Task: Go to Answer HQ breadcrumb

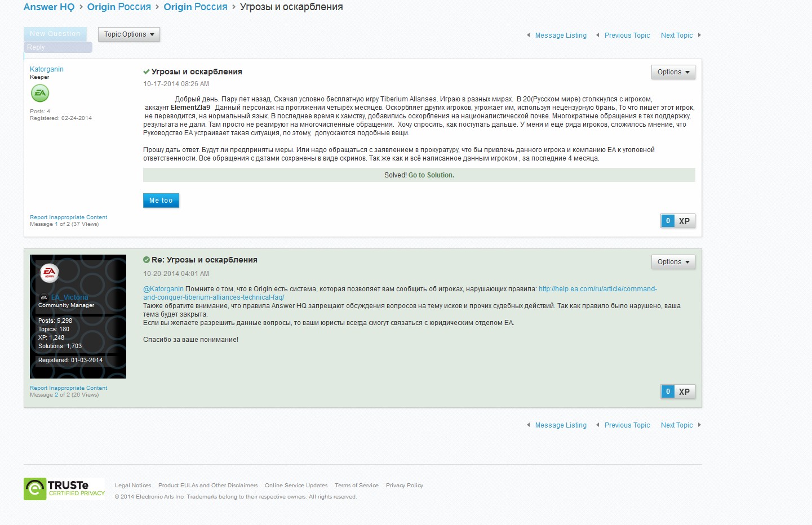Action: [49, 7]
